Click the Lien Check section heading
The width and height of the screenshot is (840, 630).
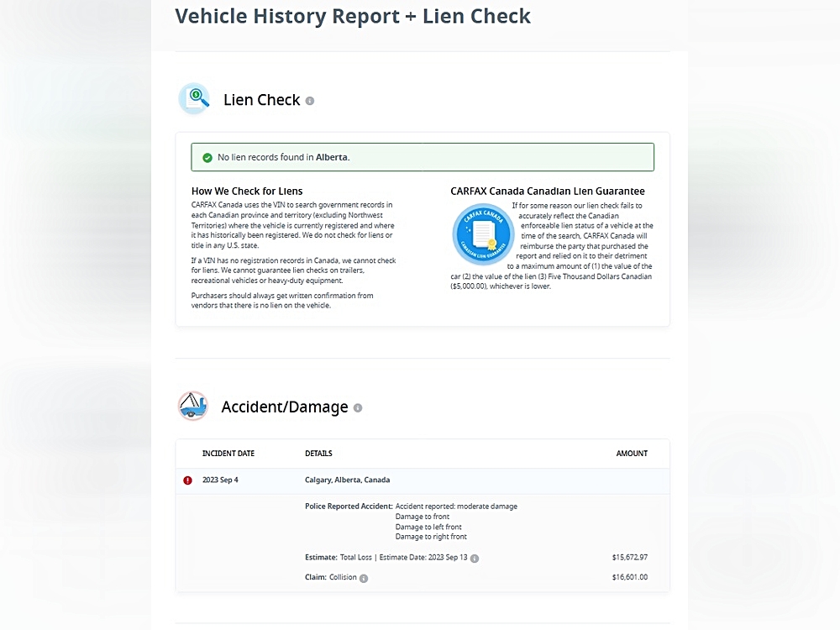point(261,100)
